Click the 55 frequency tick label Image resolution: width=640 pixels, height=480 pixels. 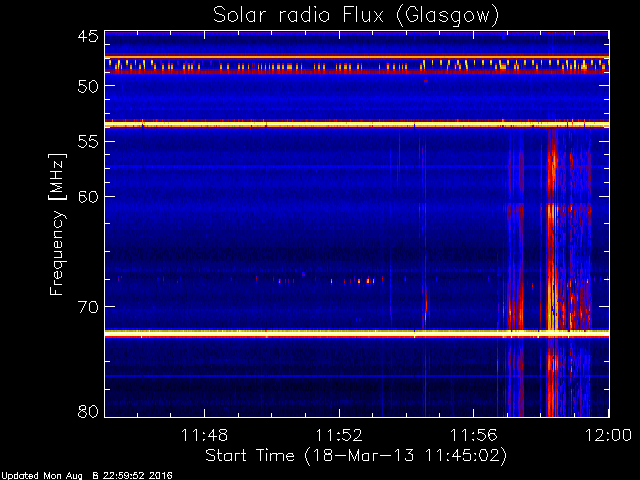(88, 142)
